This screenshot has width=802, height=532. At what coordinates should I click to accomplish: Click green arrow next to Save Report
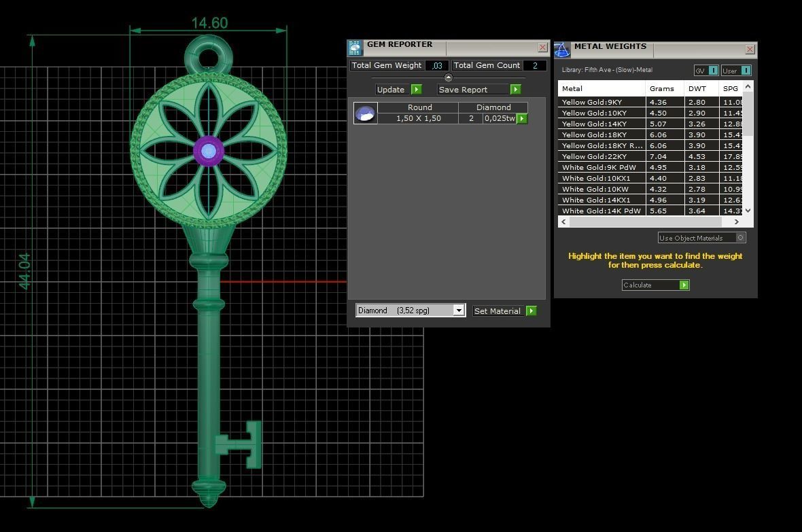point(516,90)
